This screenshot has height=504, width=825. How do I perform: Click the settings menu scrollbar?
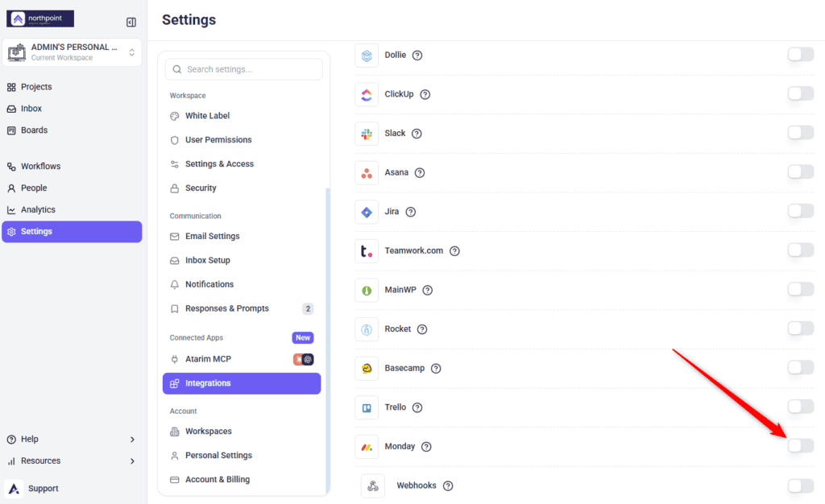329,341
